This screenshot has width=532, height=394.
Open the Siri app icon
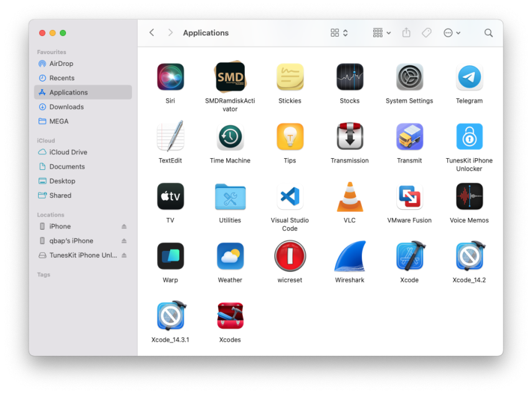pos(170,77)
